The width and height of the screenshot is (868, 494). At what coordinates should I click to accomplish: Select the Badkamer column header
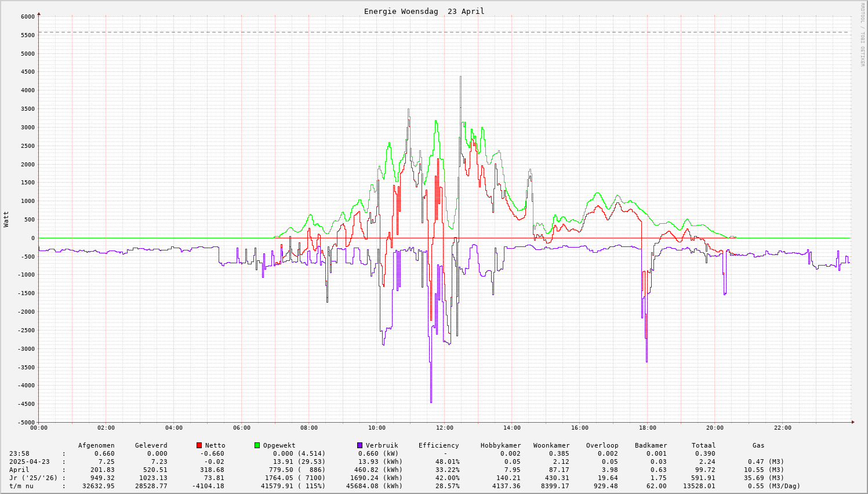click(651, 445)
